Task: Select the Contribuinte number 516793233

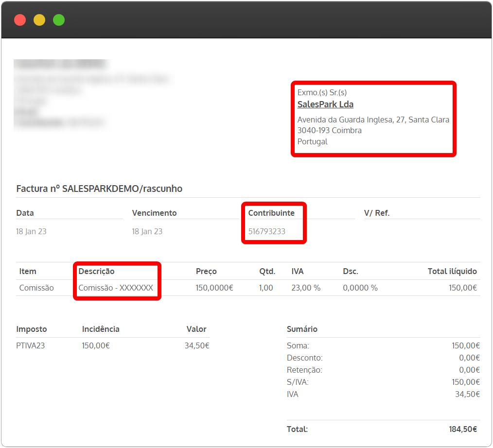Action: pyautogui.click(x=266, y=231)
